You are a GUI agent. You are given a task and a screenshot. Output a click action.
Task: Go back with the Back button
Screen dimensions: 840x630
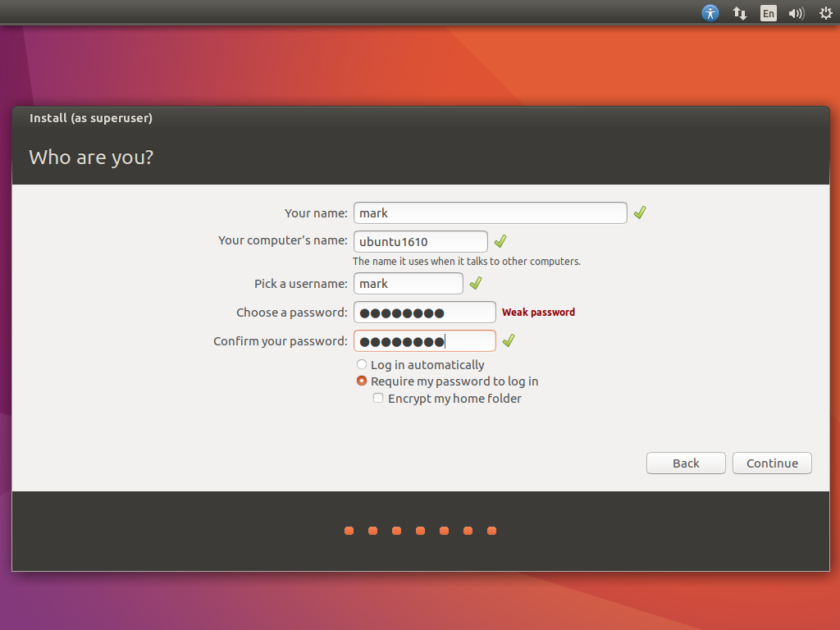coord(686,463)
